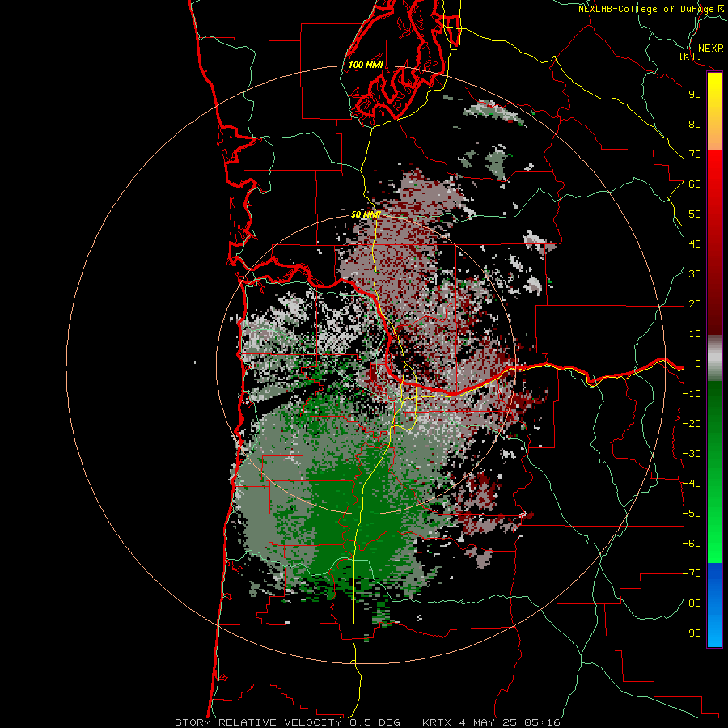728x728 pixels.
Task: Click the "05:16" time stamp
Action: pyautogui.click(x=542, y=722)
